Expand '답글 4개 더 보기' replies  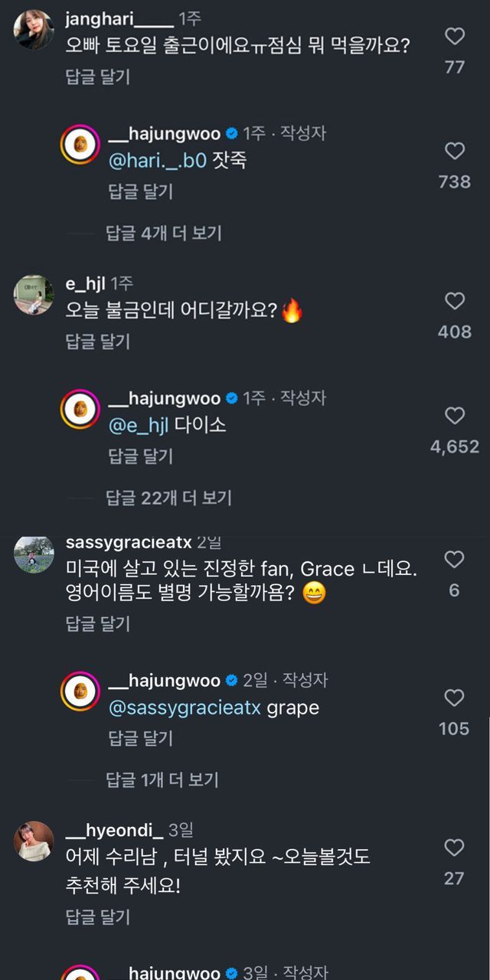click(163, 233)
